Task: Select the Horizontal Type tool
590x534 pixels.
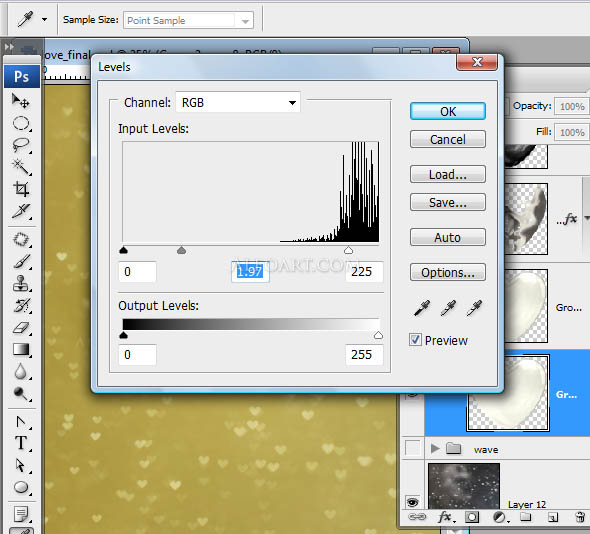Action: point(21,443)
